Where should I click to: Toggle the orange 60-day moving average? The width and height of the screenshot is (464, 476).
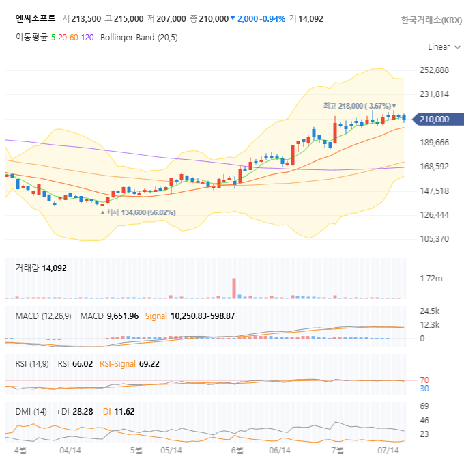tap(74, 38)
